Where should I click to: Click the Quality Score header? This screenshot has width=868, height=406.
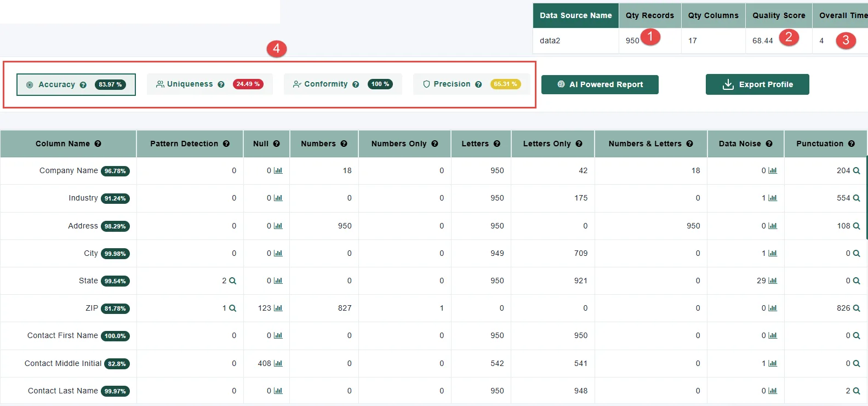tap(779, 15)
